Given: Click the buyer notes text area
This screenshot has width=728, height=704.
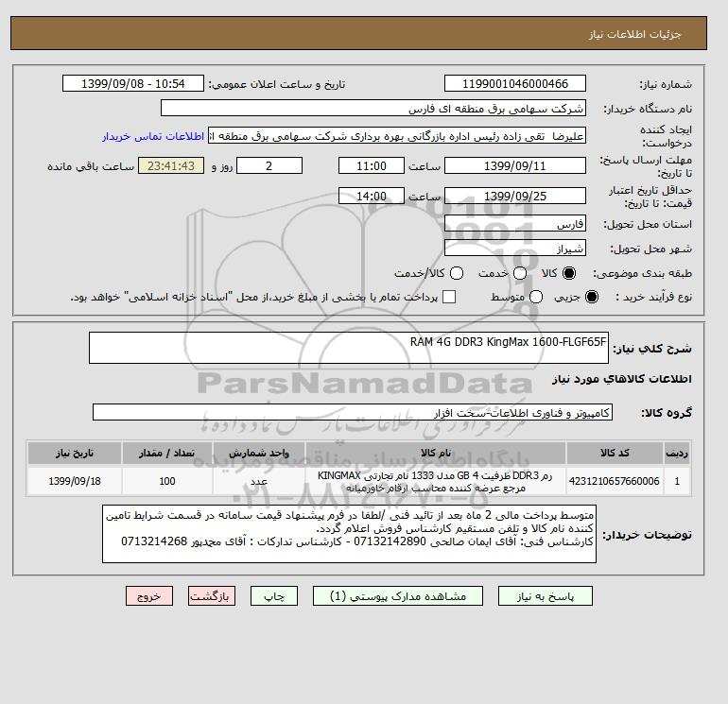Looking at the screenshot, I should (349, 534).
